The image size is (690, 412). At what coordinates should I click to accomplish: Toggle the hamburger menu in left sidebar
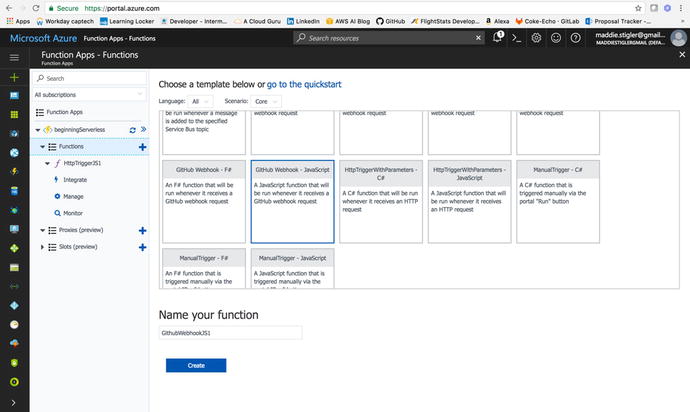tap(14, 58)
